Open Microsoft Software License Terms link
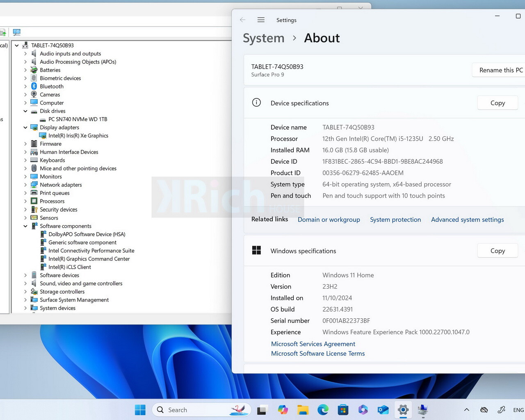Viewport: 525px width, 420px height. pos(318,353)
